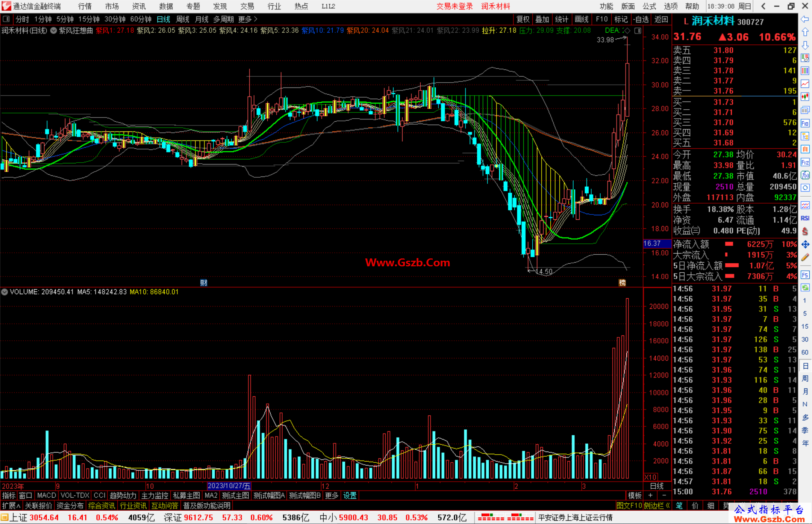Click the X10 scale label
Viewport: 812px width, 524px height.
coord(651,477)
